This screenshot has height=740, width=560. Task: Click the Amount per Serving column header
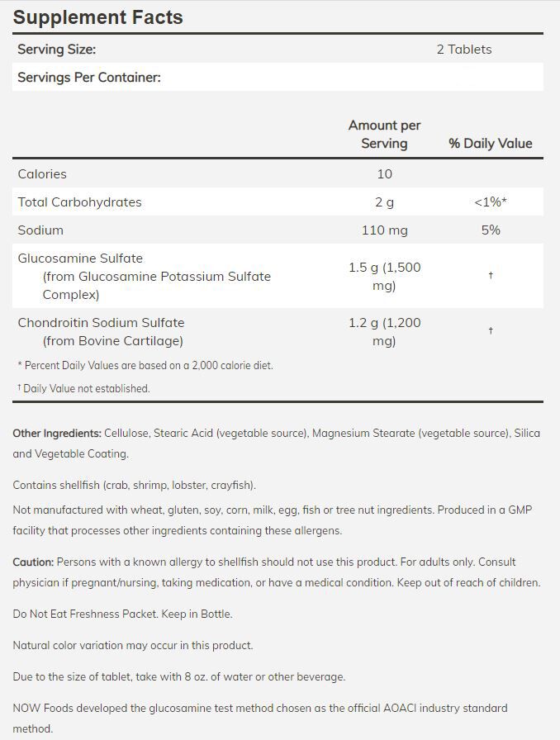pyautogui.click(x=384, y=135)
